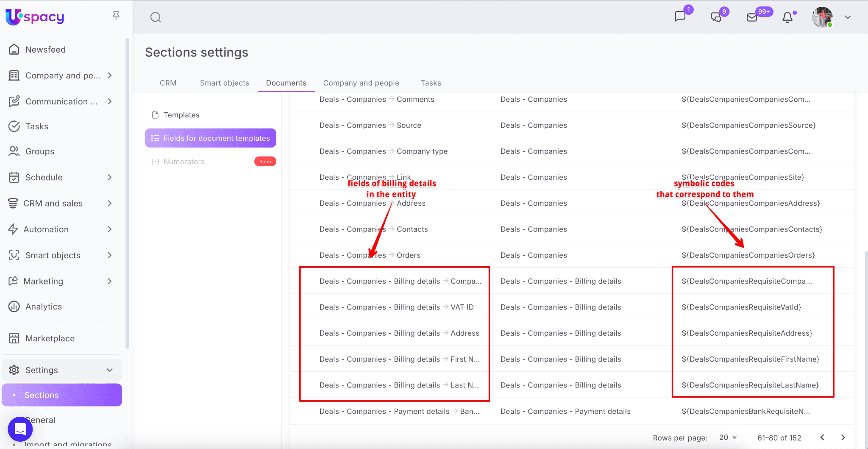Click the notifications bell icon
This screenshot has height=449, width=868.
[787, 17]
